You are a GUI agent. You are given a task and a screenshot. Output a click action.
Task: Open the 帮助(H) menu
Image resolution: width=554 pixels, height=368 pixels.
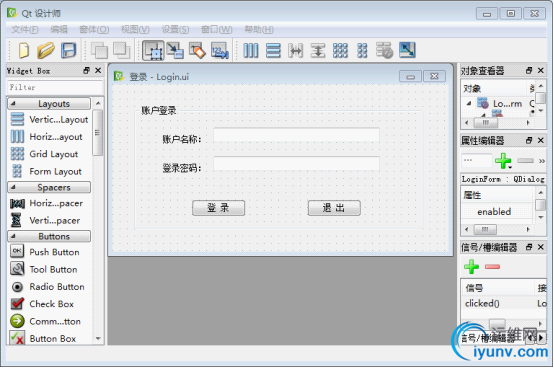coord(259,29)
